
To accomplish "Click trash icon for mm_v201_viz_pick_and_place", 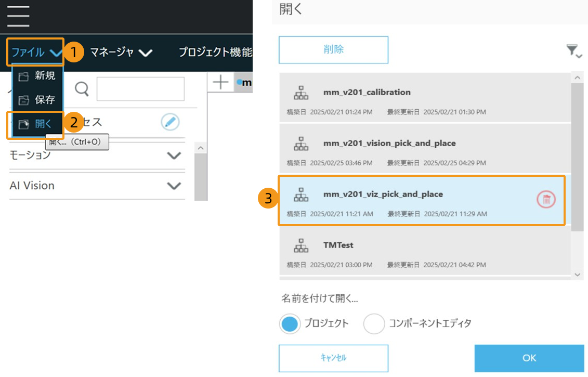I will (546, 199).
